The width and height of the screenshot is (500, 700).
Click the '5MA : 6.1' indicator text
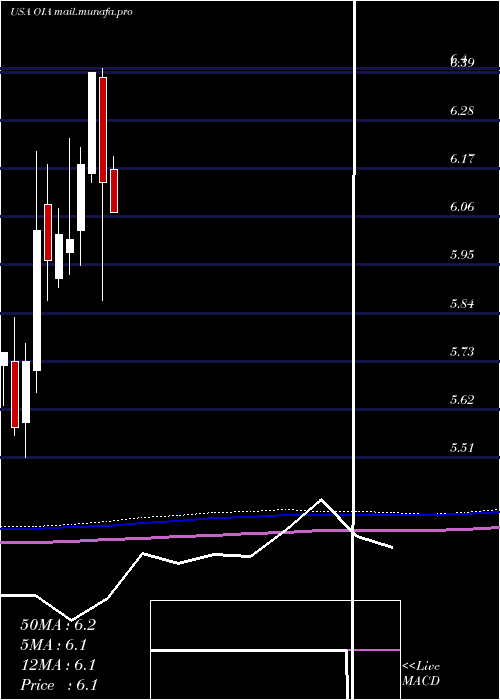(x=54, y=645)
